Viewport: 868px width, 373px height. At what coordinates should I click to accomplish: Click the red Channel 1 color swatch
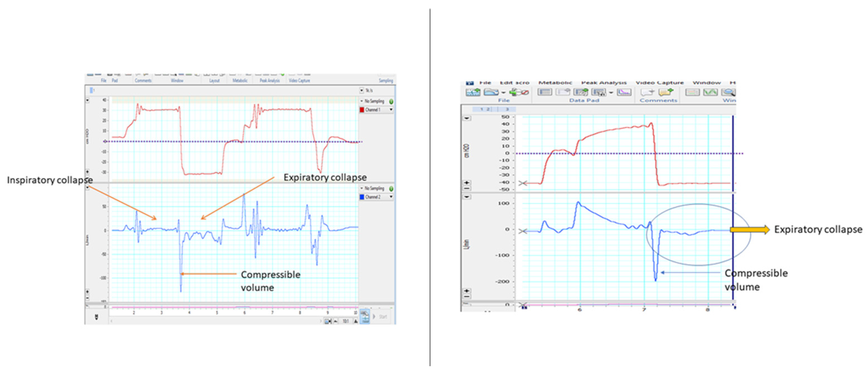[362, 110]
